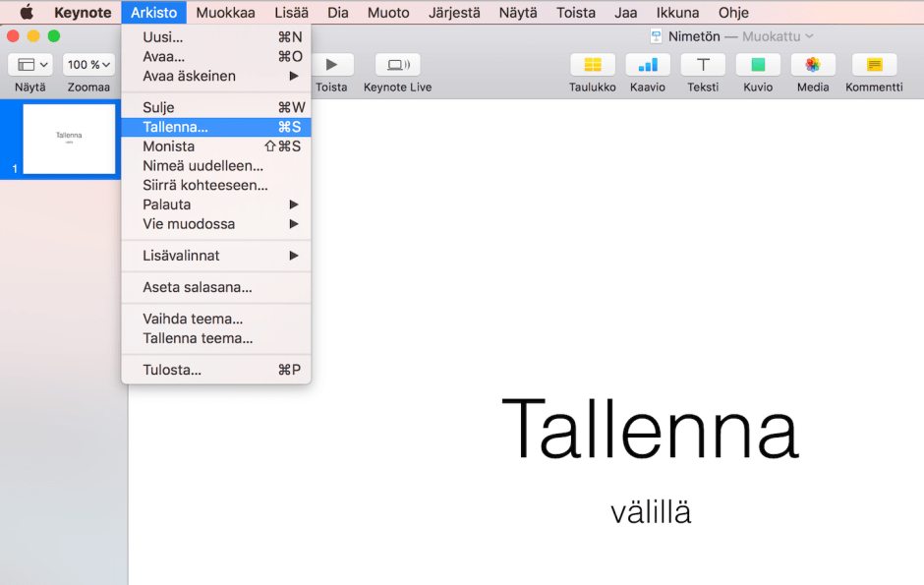Open the Muokkaa menu
The width and height of the screenshot is (924, 585).
(225, 13)
